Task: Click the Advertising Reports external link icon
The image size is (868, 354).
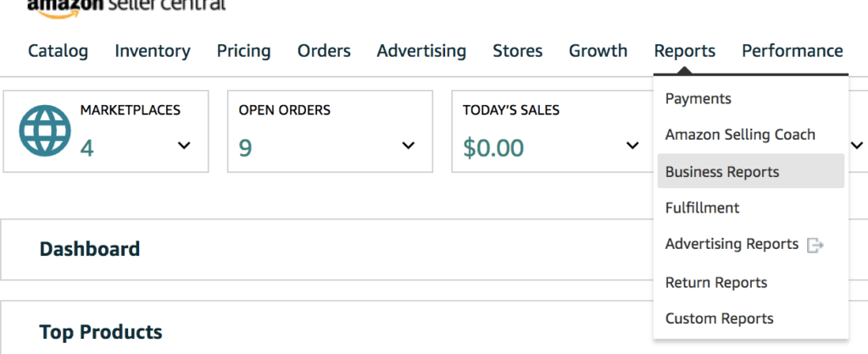Action: (815, 245)
